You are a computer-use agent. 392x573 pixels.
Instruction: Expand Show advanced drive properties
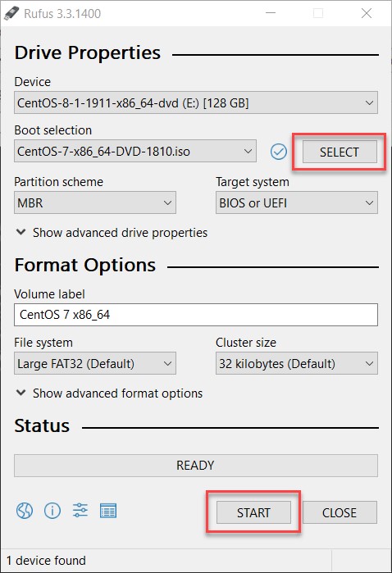click(112, 233)
